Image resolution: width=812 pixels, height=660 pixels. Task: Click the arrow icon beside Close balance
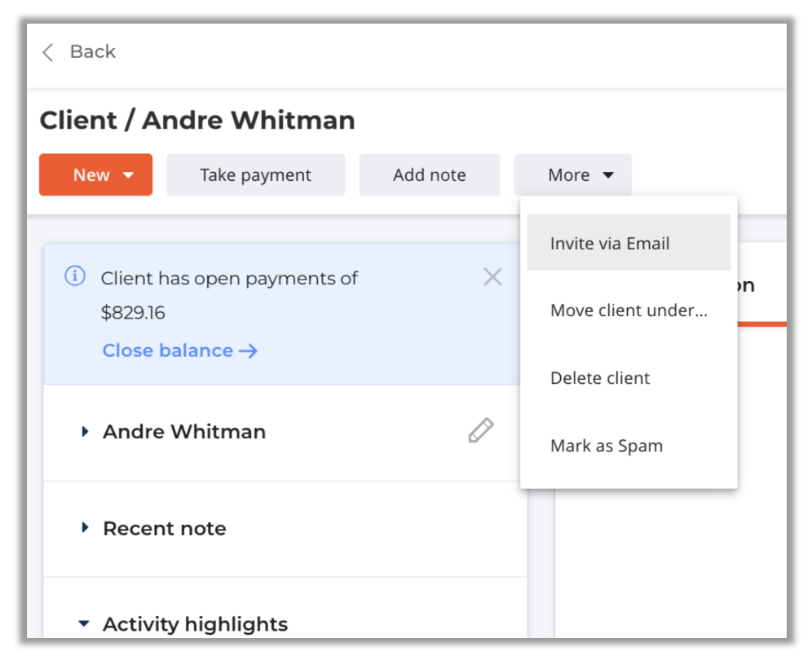click(x=249, y=351)
